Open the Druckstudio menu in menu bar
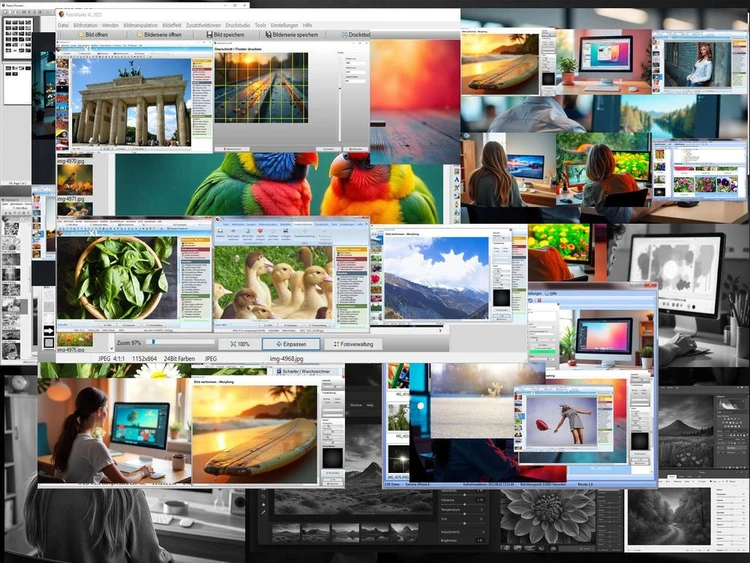Viewport: 750px width, 563px height. click(238, 25)
